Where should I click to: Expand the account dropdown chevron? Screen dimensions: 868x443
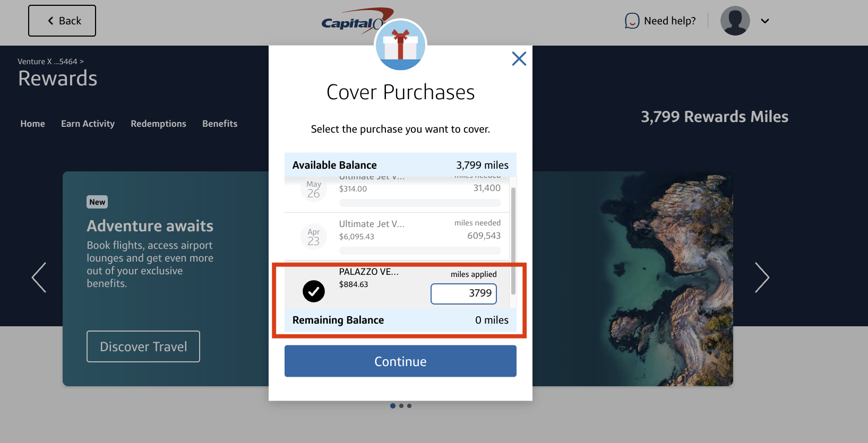(x=765, y=21)
